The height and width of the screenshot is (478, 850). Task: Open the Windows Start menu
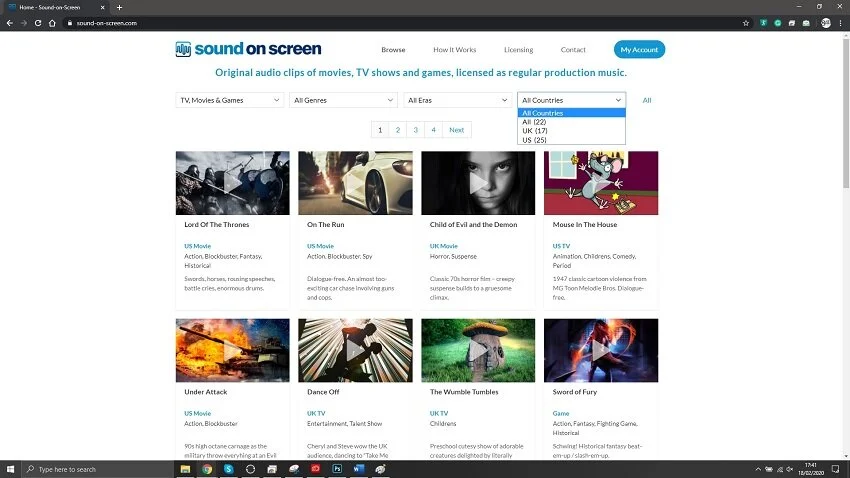(x=10, y=469)
